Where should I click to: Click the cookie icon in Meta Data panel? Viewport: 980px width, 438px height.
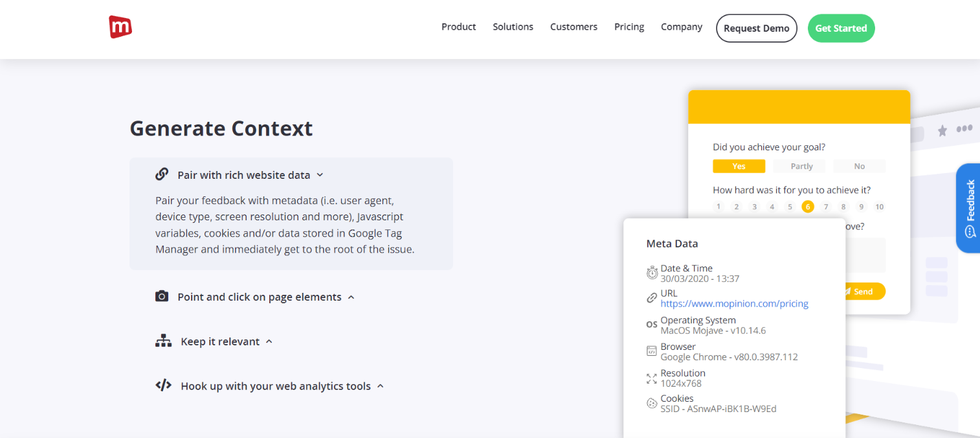(652, 404)
